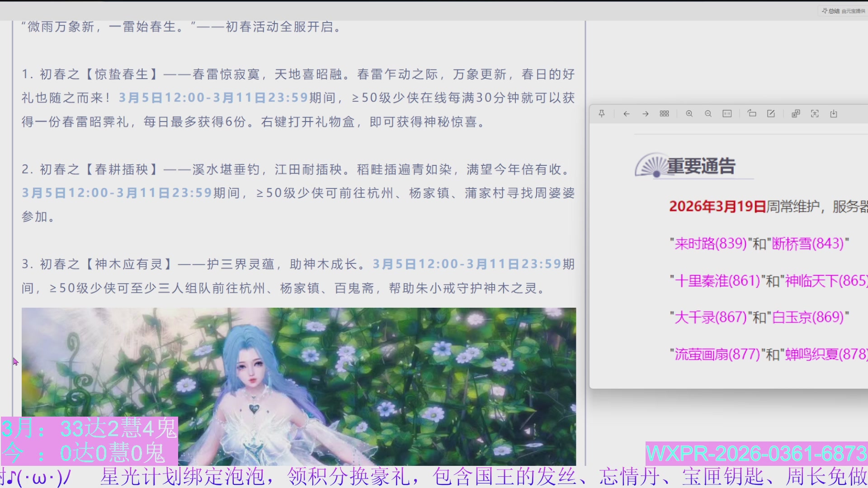Open the image editing tool

click(x=771, y=113)
